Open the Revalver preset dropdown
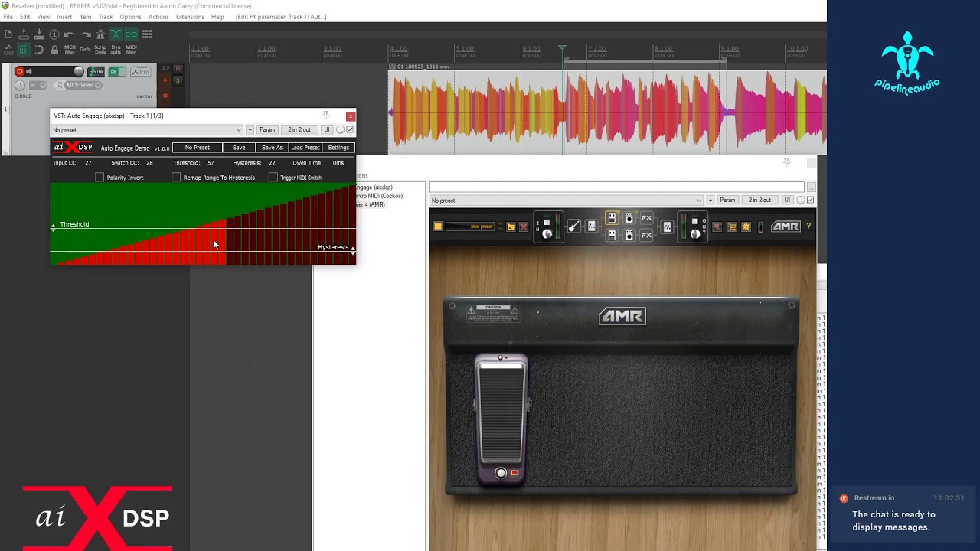The image size is (980, 551). (x=566, y=201)
